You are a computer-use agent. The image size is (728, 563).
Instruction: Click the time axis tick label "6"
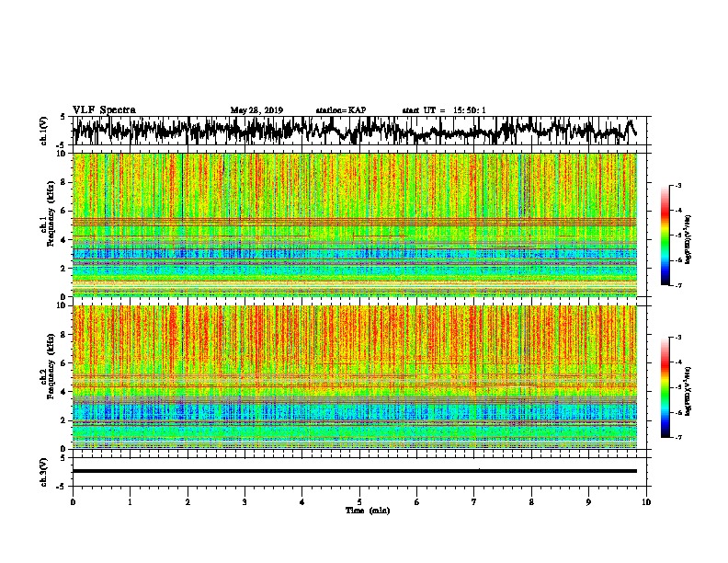pos(417,502)
